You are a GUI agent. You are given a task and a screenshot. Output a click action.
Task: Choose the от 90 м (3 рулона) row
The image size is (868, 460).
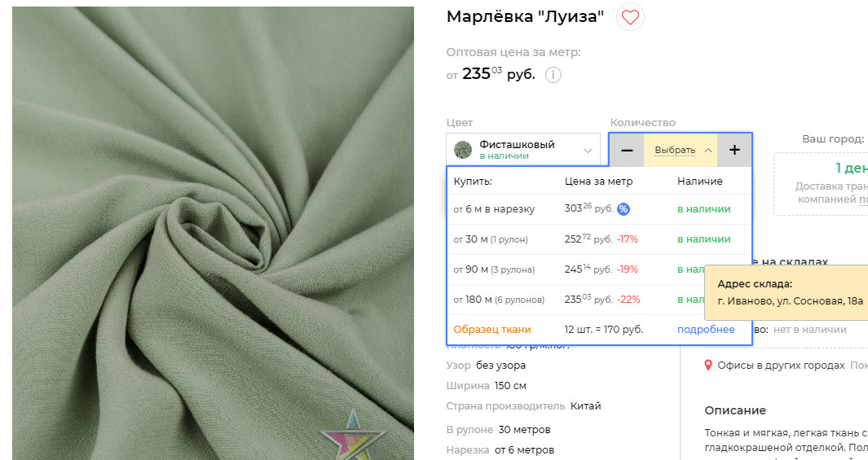point(599,269)
